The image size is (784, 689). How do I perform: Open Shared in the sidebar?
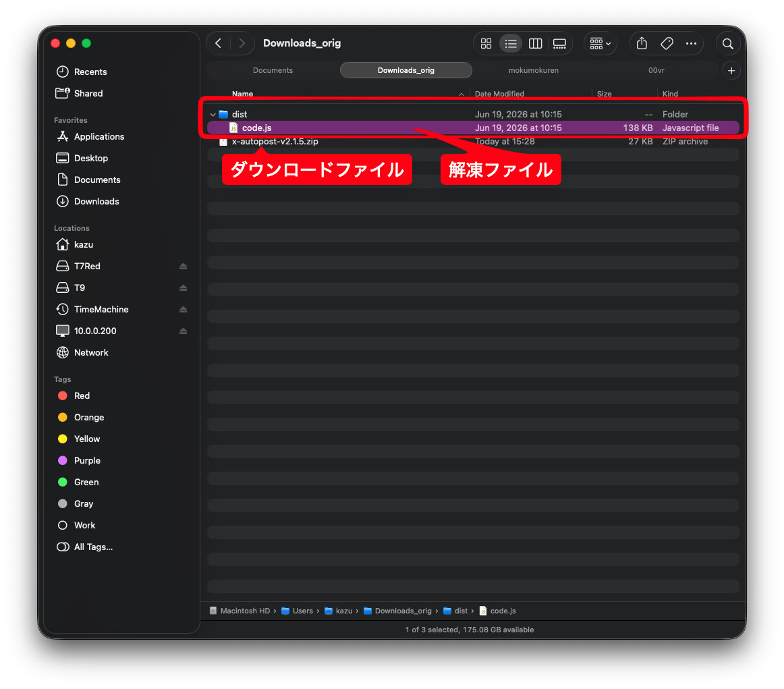click(88, 94)
